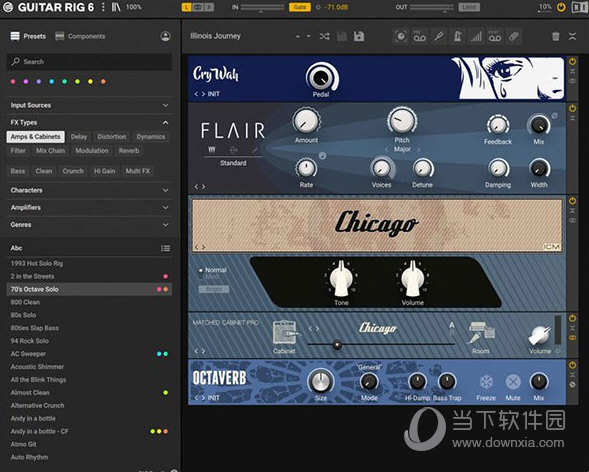Switch to the Presets tab

(28, 36)
